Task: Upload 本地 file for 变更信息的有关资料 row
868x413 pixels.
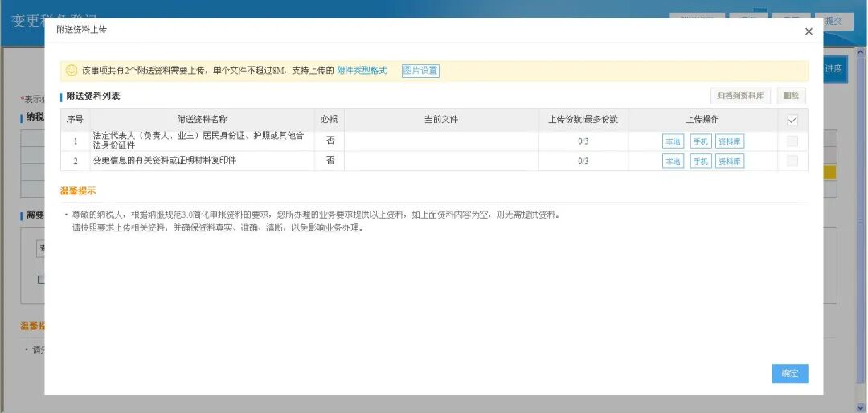Action: click(674, 162)
